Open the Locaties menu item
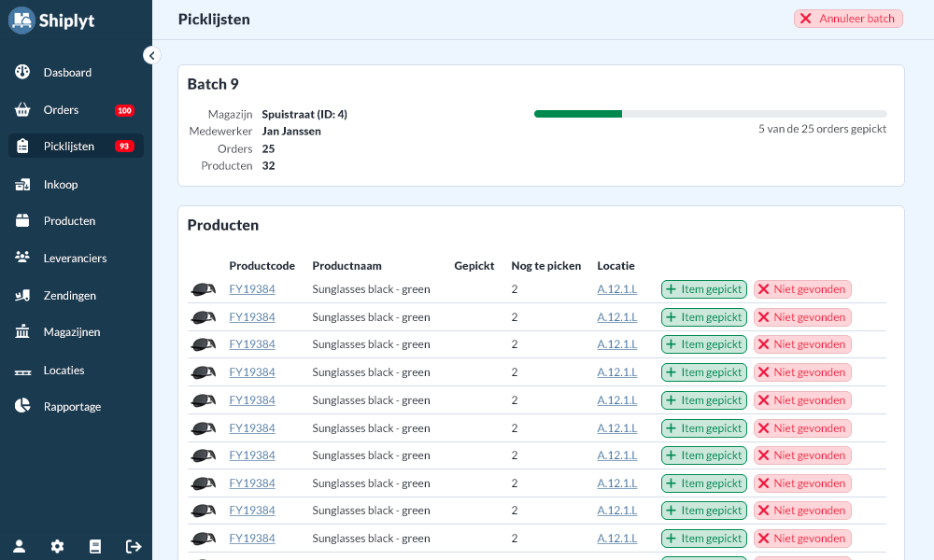Viewport: 934px width, 560px height. coord(64,371)
